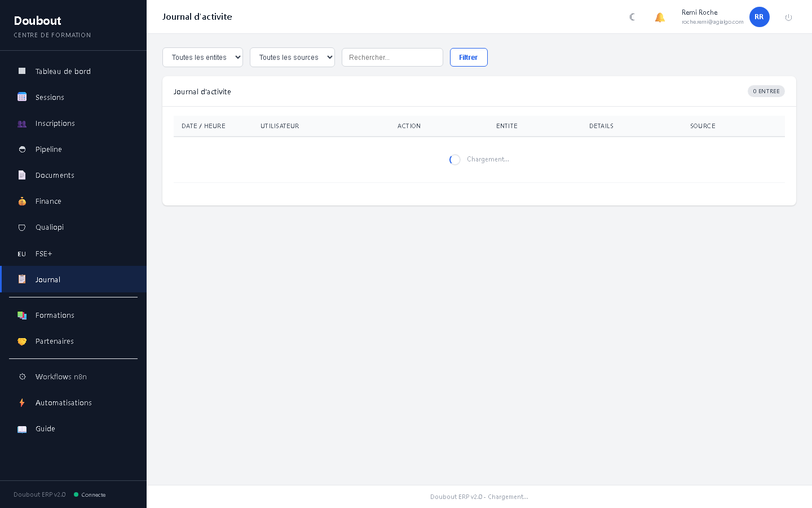Click the power logout icon
812x508 pixels.
click(x=788, y=17)
